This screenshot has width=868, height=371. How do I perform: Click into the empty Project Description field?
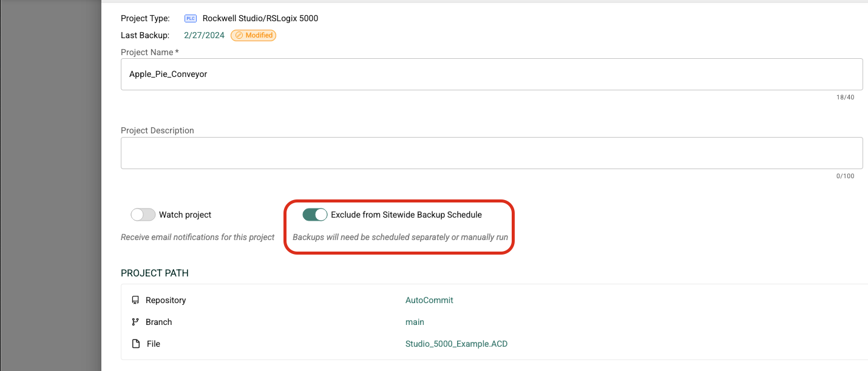coord(491,153)
